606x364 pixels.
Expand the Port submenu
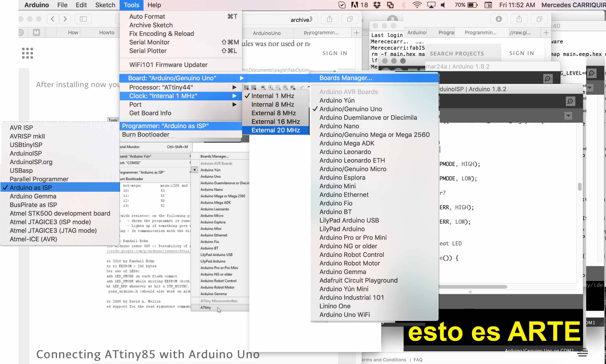180,104
